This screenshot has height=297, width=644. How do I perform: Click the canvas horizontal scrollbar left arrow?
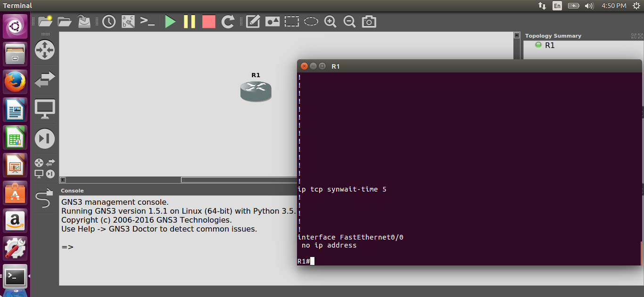click(63, 180)
